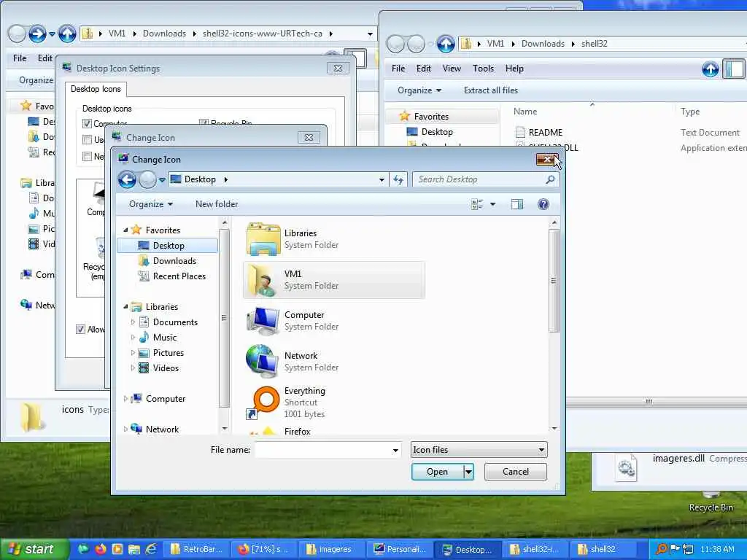Select the Desktop Icons tab
The width and height of the screenshot is (747, 560).
pos(96,89)
